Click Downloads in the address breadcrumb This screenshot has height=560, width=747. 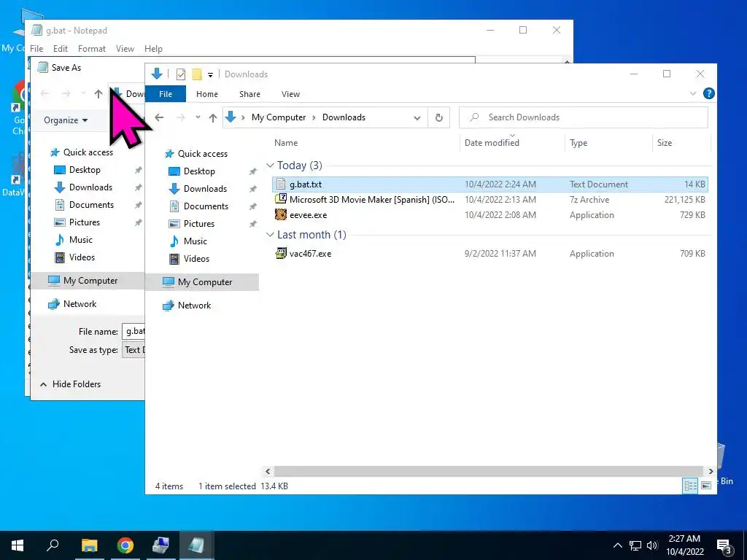pyautogui.click(x=344, y=117)
